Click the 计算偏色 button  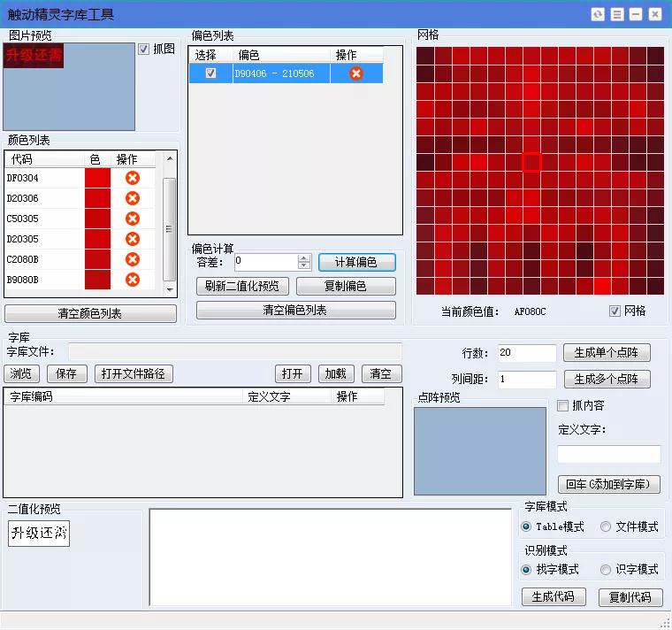coord(356,262)
